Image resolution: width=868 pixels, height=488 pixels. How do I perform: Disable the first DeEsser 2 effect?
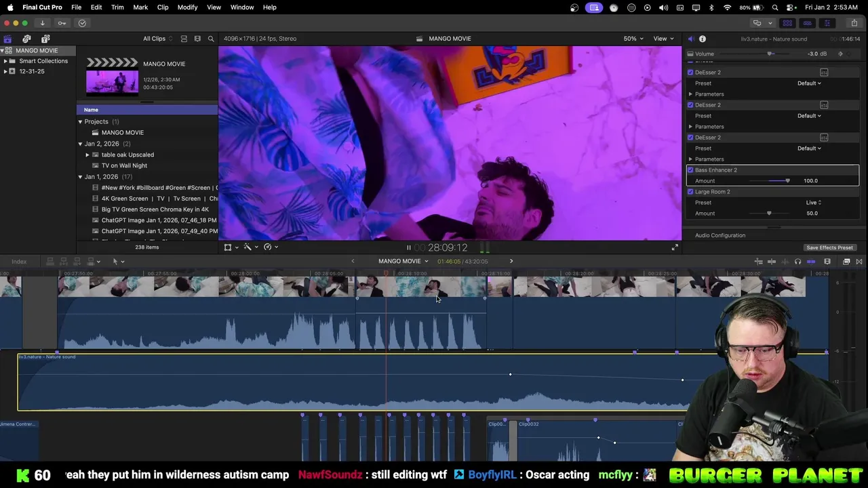pos(690,73)
